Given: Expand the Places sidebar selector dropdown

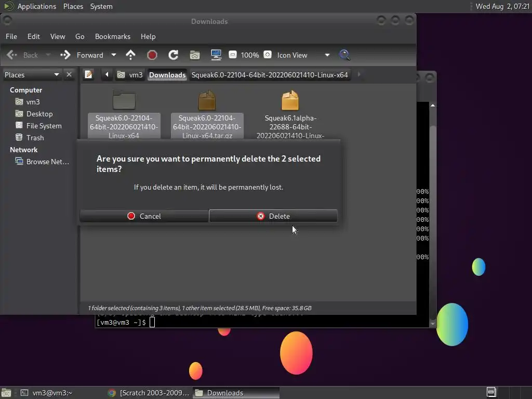Looking at the screenshot, I should pyautogui.click(x=32, y=75).
